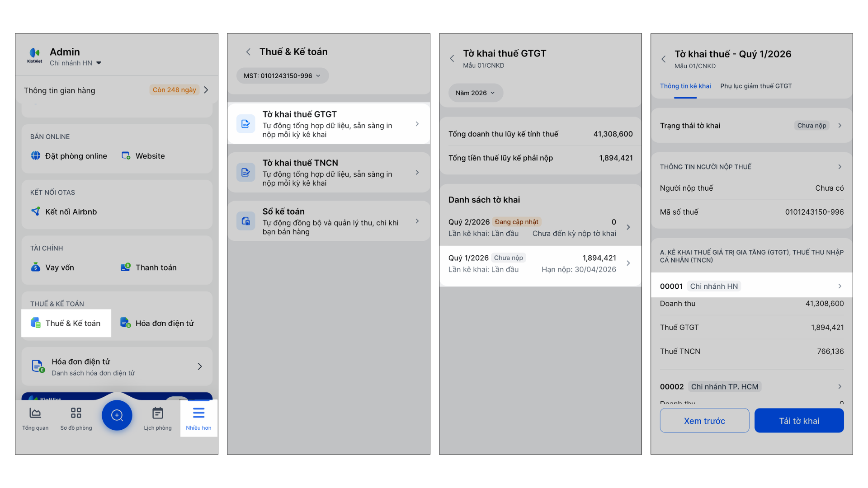
Task: Open the Năm 2026 year dropdown
Action: click(x=475, y=93)
